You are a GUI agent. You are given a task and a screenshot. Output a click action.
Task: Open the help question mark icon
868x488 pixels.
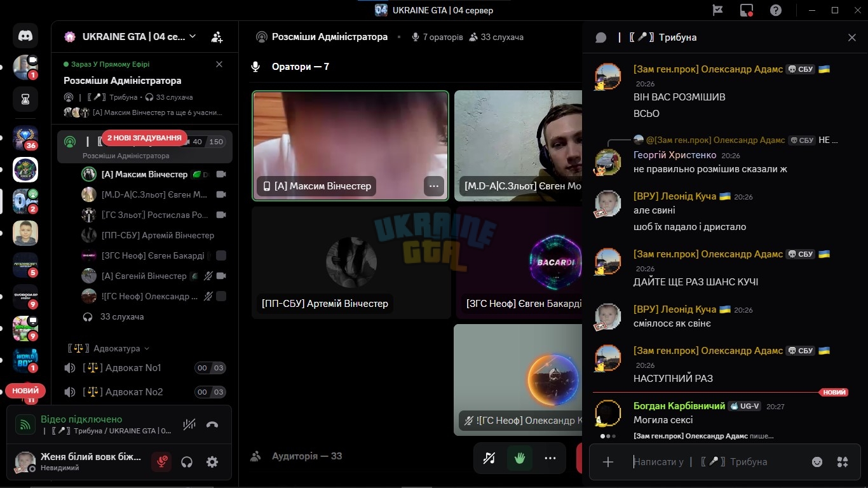pos(776,10)
